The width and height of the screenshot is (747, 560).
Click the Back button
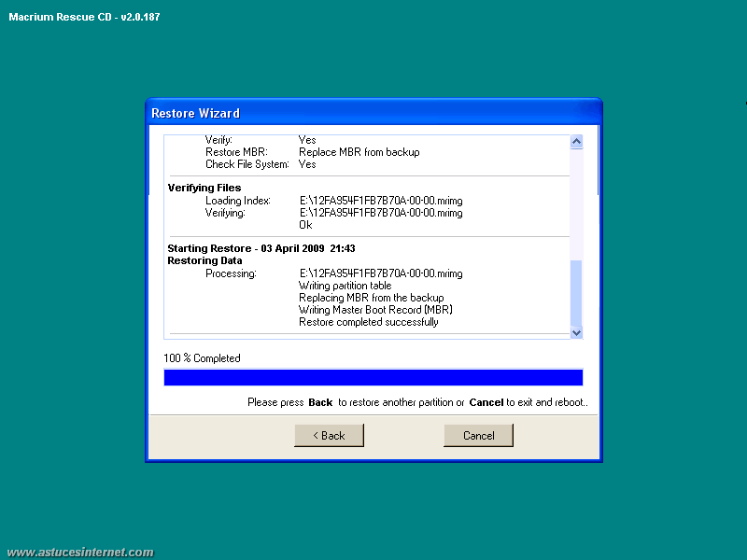[x=329, y=435]
